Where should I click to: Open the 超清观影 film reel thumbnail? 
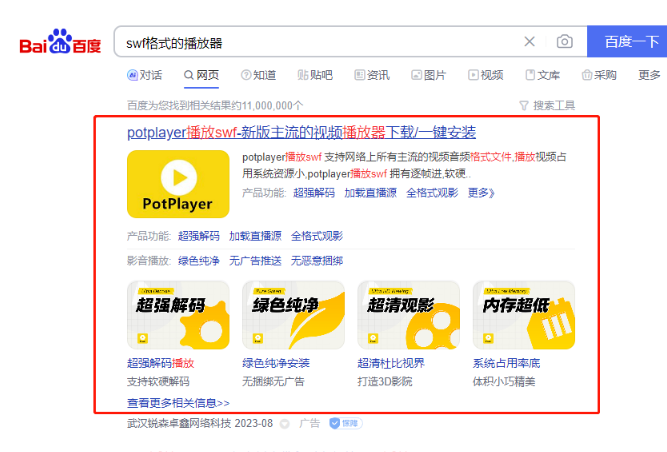pos(408,315)
